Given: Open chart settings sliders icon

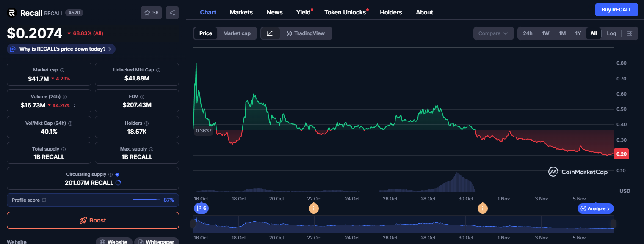Looking at the screenshot, I should pos(630,33).
